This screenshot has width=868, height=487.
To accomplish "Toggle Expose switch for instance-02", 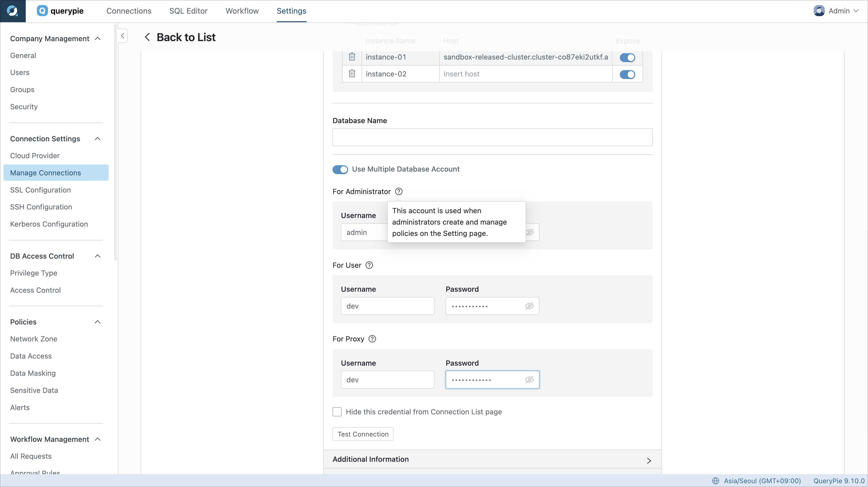I will [x=627, y=74].
